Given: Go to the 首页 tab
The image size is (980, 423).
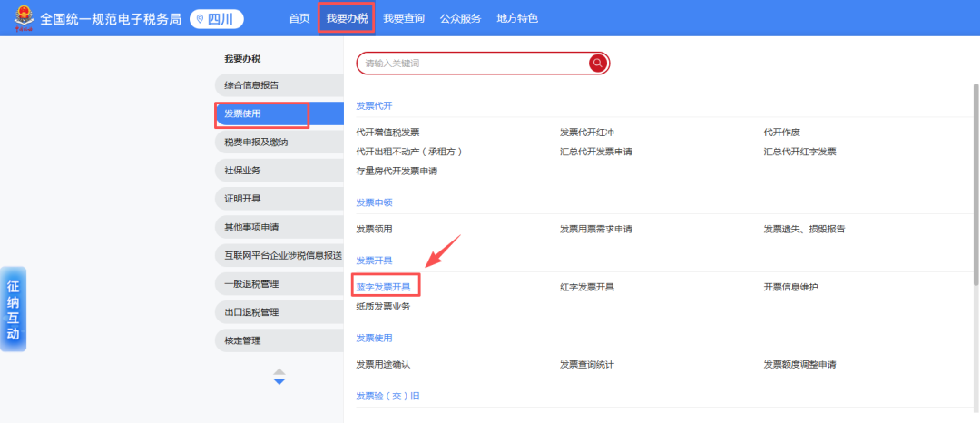Looking at the screenshot, I should (x=299, y=19).
